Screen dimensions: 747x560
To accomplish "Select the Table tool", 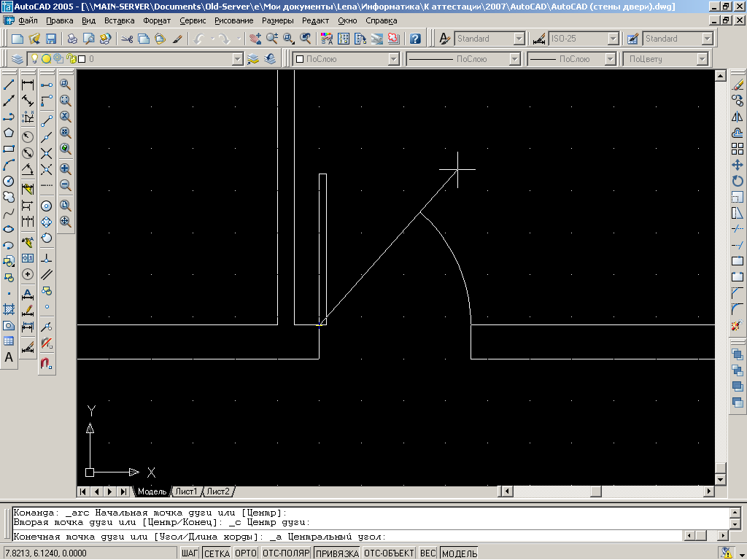I will pyautogui.click(x=9, y=341).
